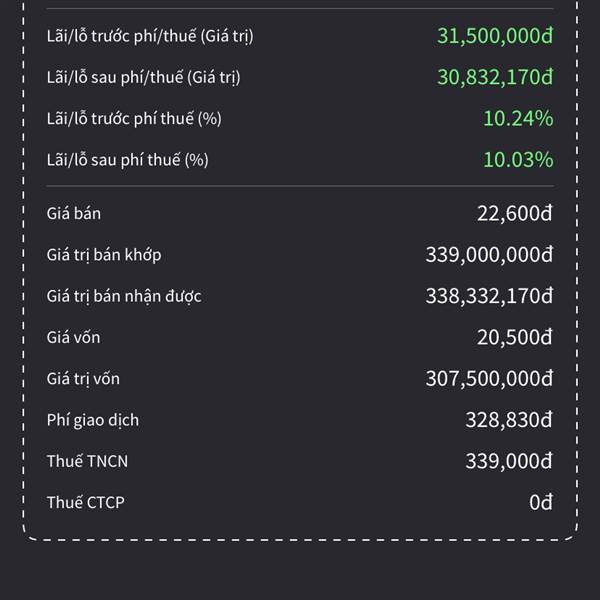Screen dimensions: 600x600
Task: Select the 339,000đ personal income tax value
Action: click(509, 461)
